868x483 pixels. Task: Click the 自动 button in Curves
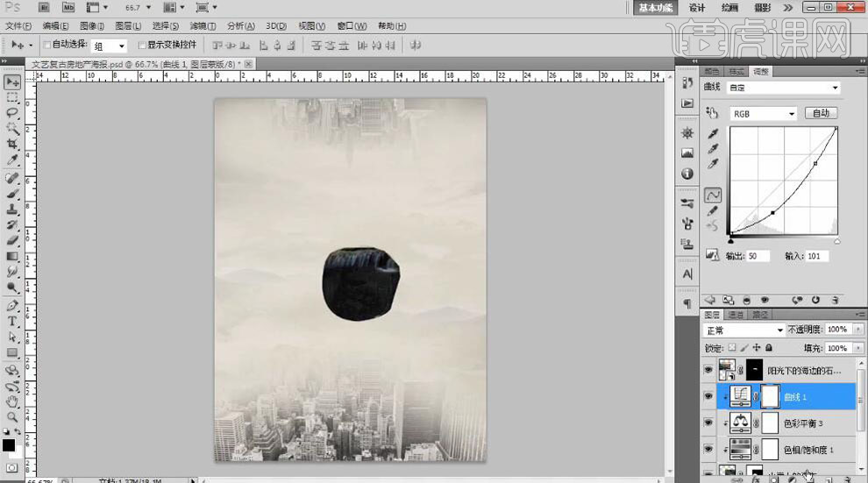821,113
